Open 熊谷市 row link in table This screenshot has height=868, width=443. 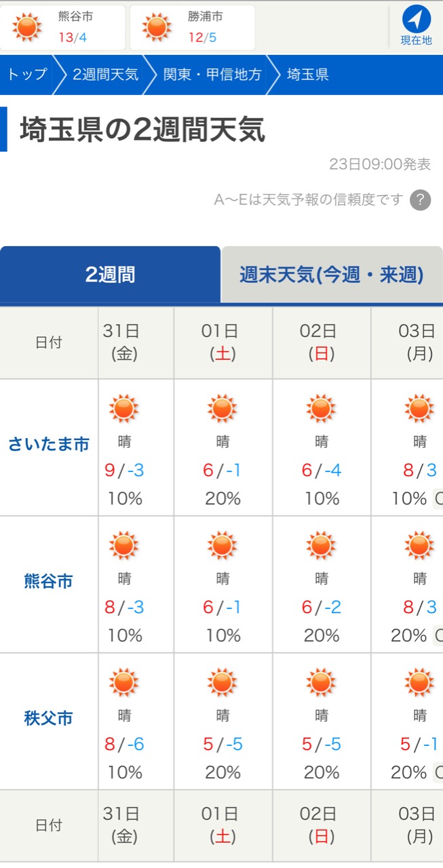coord(49,582)
